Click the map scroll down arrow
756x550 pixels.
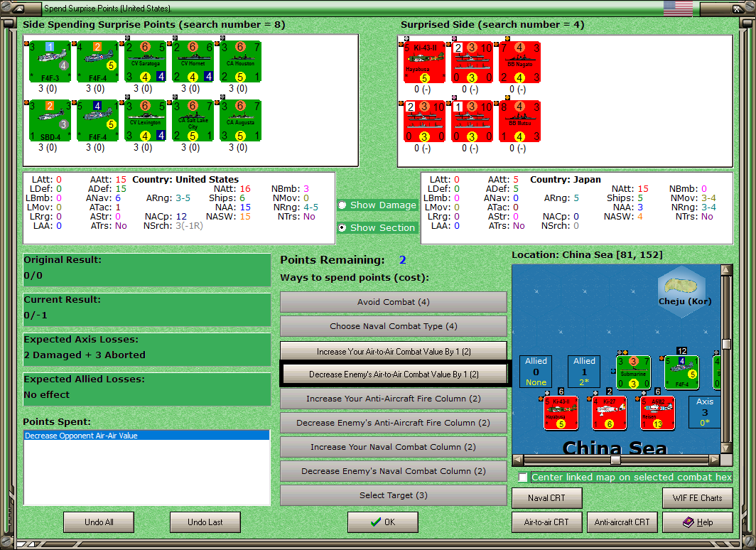tap(727, 448)
